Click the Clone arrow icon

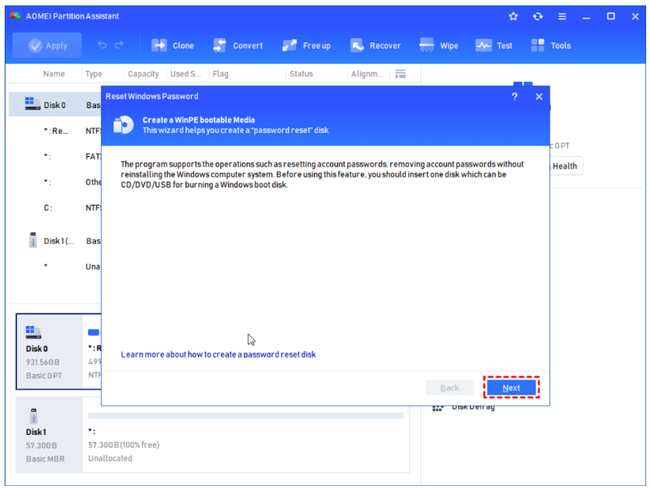pos(159,45)
